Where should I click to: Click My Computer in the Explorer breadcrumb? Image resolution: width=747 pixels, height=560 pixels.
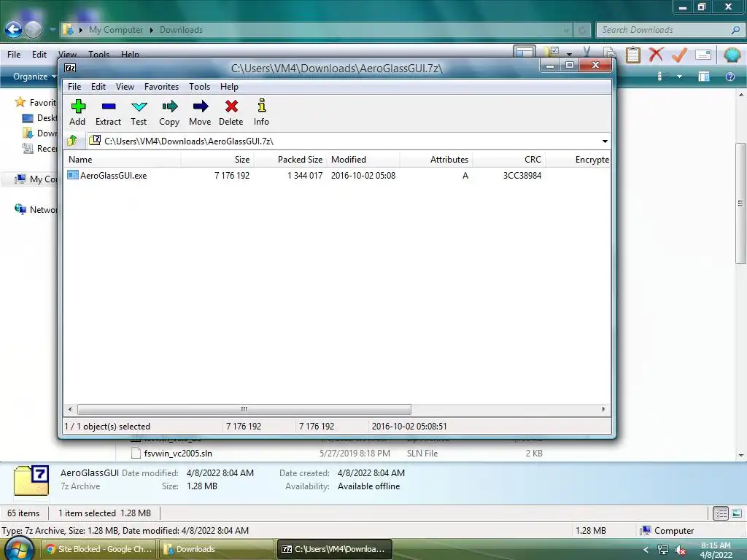pyautogui.click(x=116, y=30)
